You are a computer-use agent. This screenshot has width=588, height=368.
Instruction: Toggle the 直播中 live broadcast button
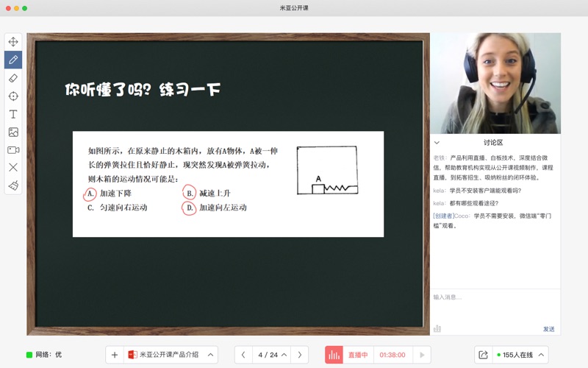pos(349,355)
